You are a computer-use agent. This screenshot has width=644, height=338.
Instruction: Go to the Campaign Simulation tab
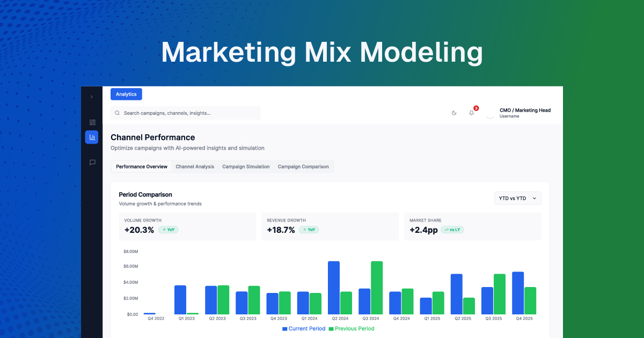[x=246, y=167]
